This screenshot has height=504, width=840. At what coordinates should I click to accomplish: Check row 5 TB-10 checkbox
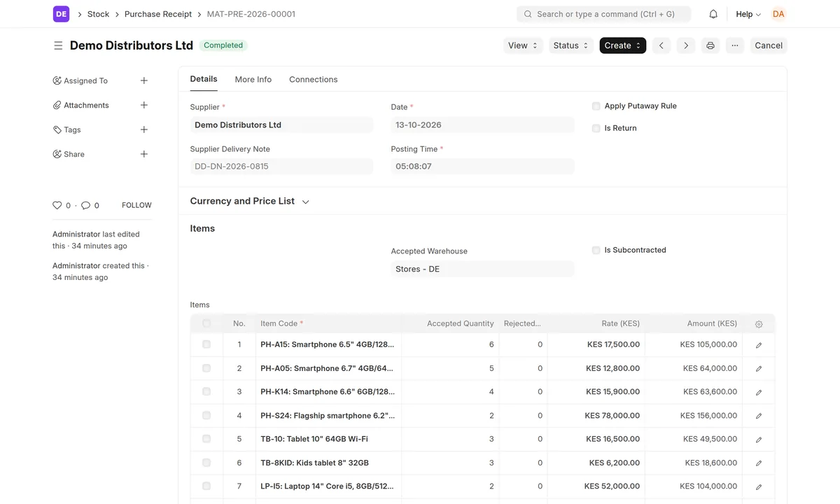pyautogui.click(x=206, y=439)
